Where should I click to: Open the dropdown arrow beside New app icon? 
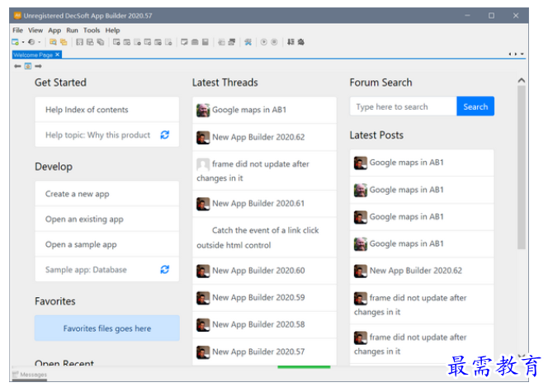point(23,42)
